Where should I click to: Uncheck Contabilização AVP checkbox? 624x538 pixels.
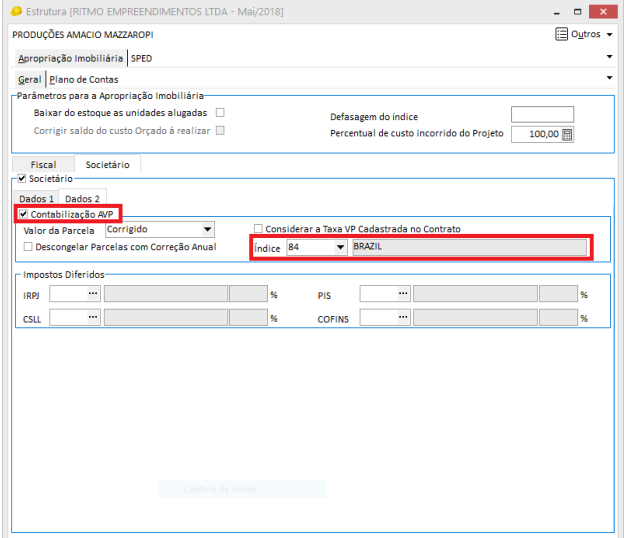pyautogui.click(x=23, y=214)
